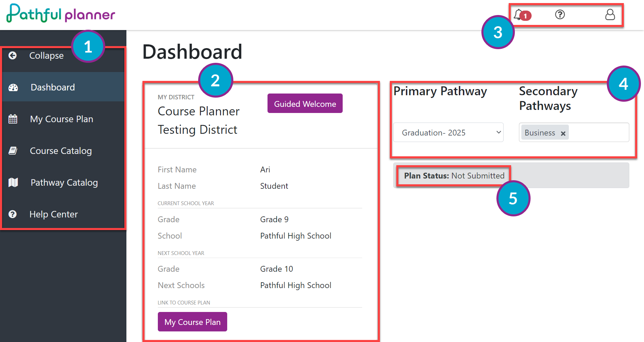
Task: Click the help question mark icon in header
Action: click(x=560, y=14)
